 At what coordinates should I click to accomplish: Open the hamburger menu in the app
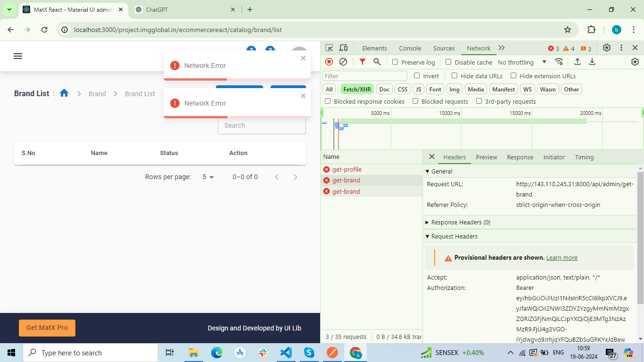[x=18, y=56]
